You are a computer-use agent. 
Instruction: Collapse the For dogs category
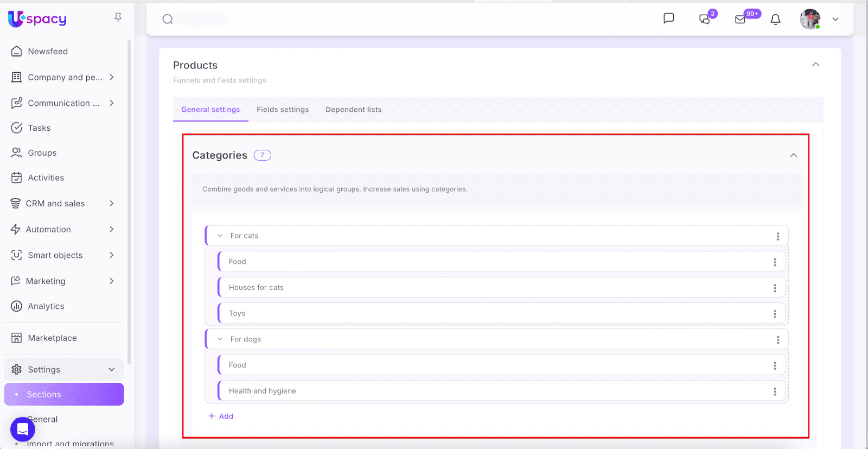[220, 339]
